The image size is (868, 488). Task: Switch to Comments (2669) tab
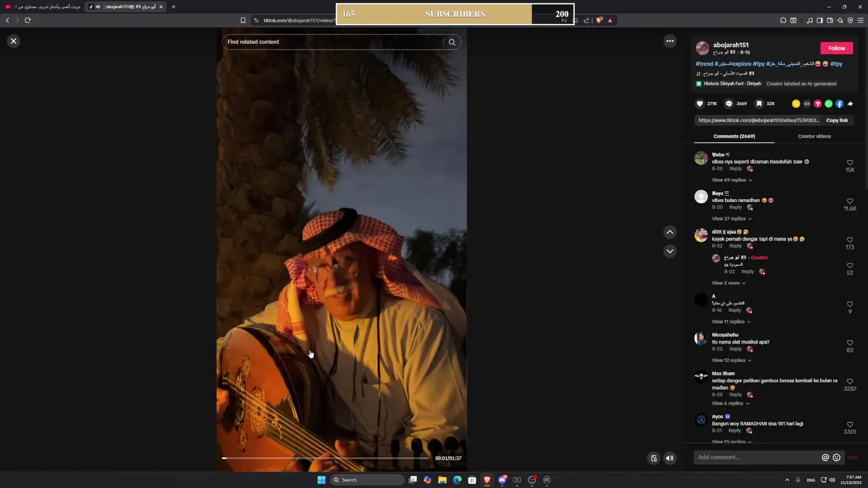(x=734, y=136)
